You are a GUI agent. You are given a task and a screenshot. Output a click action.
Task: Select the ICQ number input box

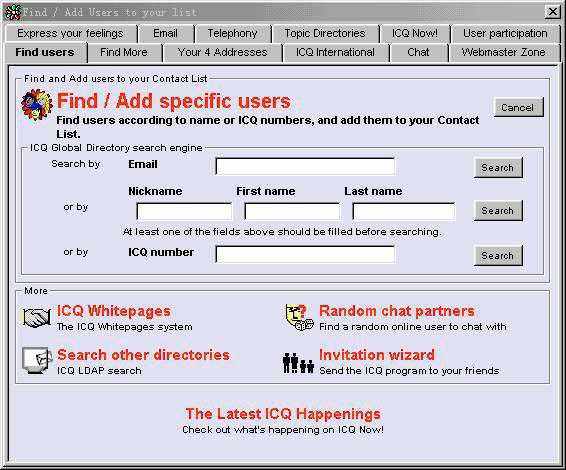[305, 254]
